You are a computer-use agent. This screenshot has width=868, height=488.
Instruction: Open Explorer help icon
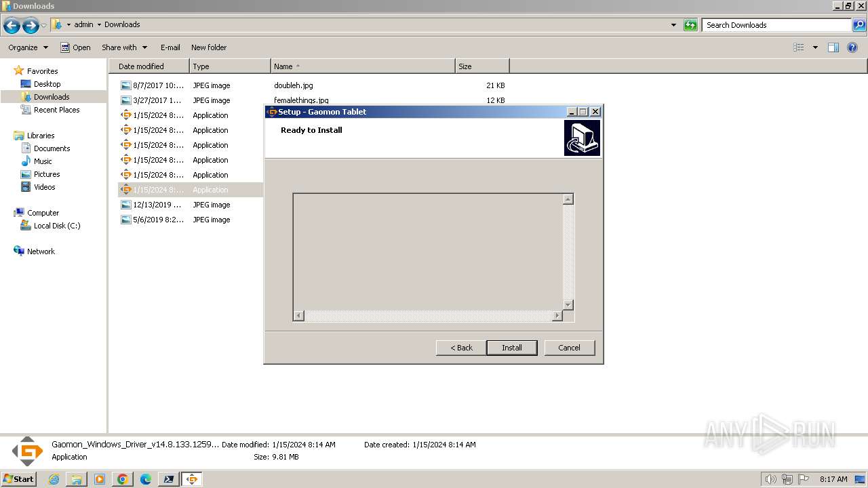[x=853, y=47]
